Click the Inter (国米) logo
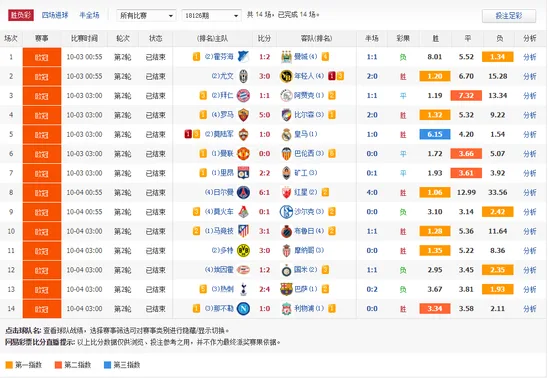Image resolution: width=550 pixels, height=378 pixels. pos(286,270)
